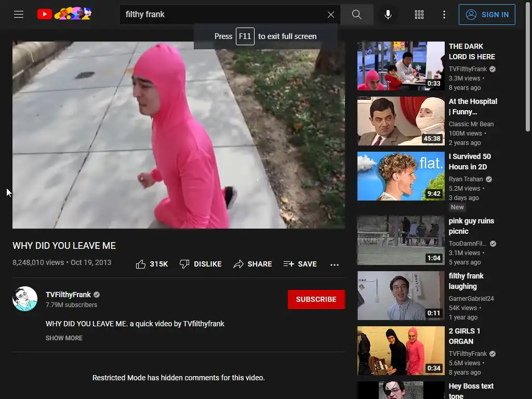Viewport: 532px width, 399px height.
Task: Open the TVFilthyFrank channel avatar
Action: pyautogui.click(x=25, y=299)
